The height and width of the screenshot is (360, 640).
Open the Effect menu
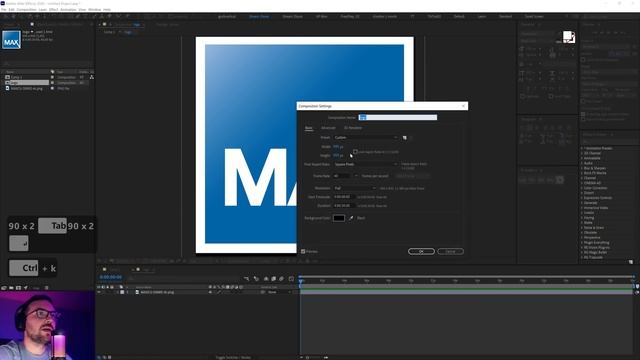coord(53,9)
